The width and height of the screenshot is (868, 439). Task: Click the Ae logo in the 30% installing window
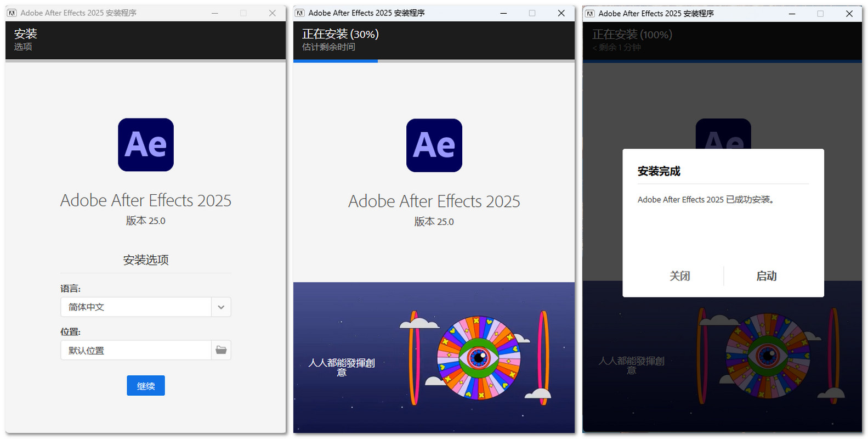(x=434, y=145)
